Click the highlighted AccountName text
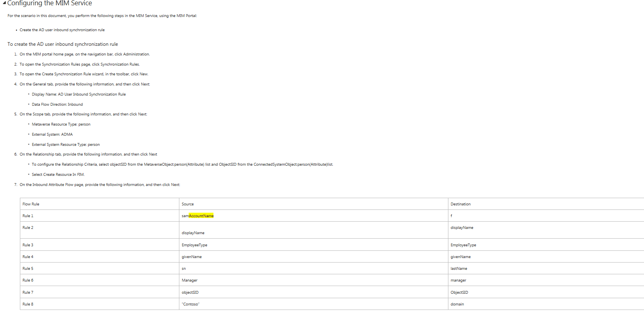This screenshot has height=314, width=644. [201, 216]
